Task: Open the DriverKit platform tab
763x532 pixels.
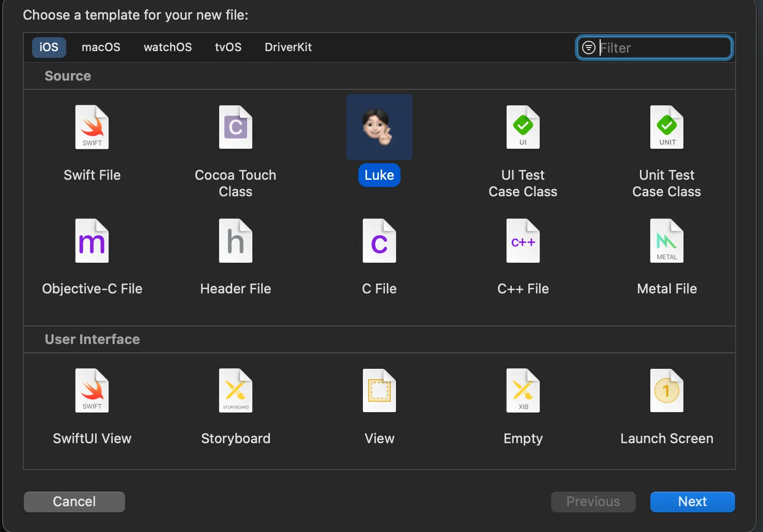Action: [288, 47]
